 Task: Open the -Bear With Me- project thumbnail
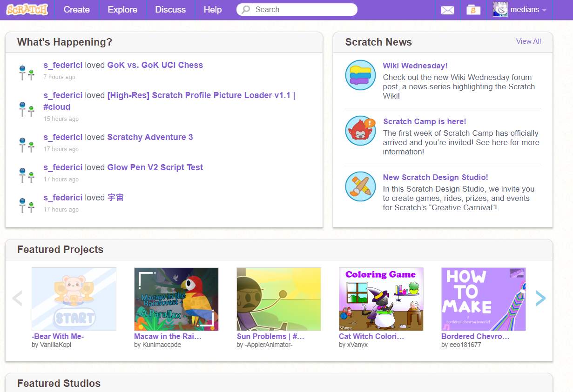click(x=74, y=299)
